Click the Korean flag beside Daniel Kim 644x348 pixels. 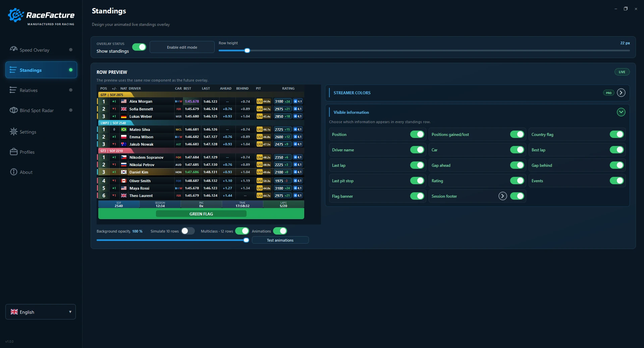click(x=124, y=172)
